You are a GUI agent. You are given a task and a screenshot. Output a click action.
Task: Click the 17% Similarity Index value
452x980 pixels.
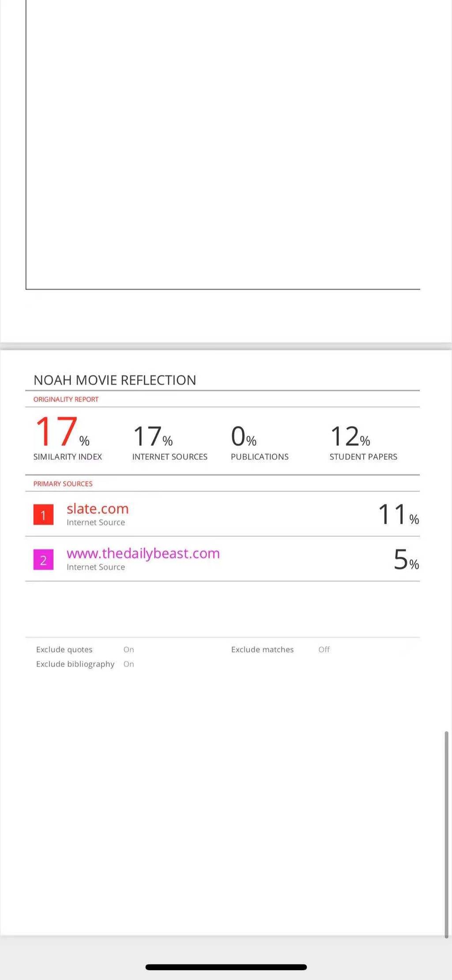[62, 431]
